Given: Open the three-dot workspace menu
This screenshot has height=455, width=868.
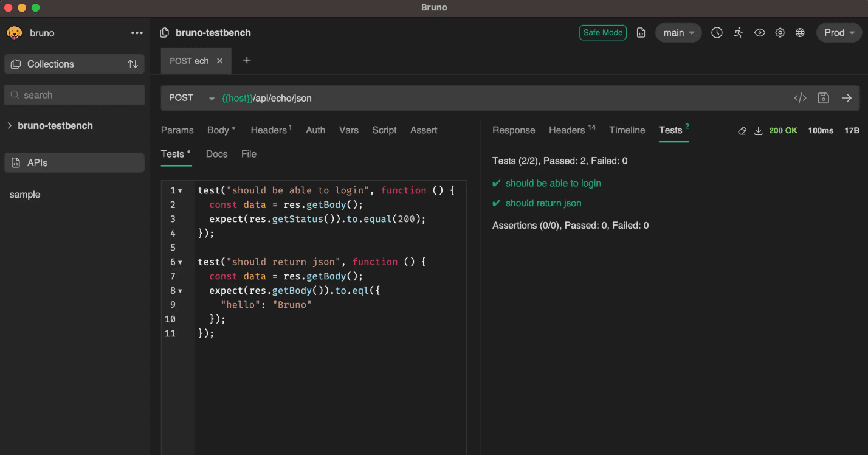Looking at the screenshot, I should 137,33.
